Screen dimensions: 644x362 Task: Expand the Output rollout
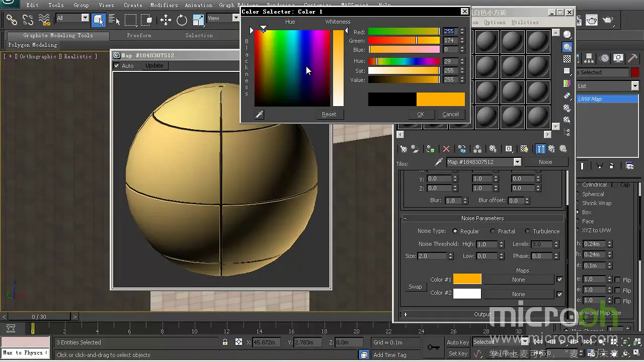point(482,314)
